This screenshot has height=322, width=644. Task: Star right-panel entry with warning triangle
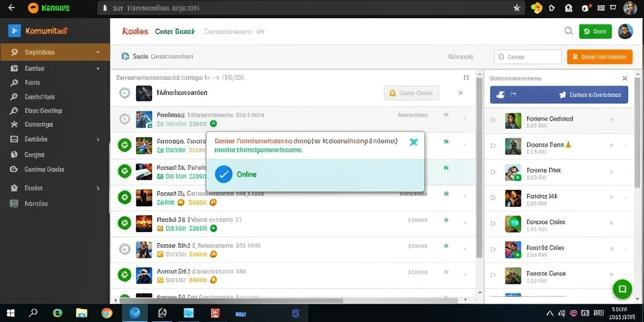611,145
